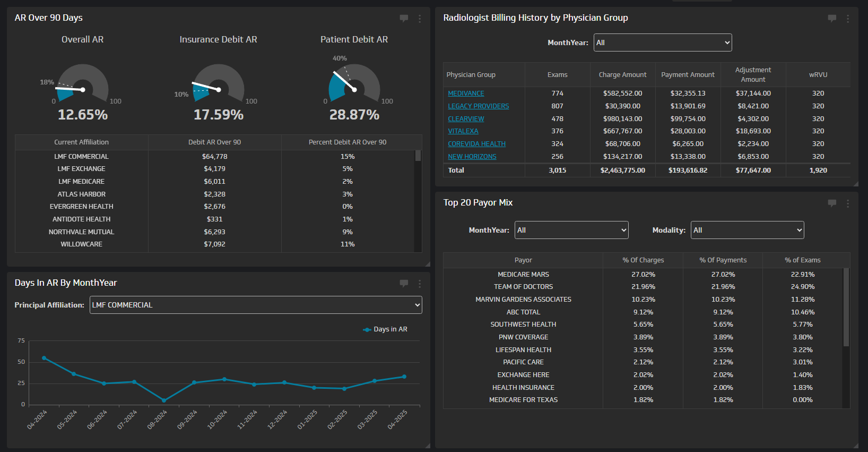This screenshot has width=868, height=452.
Task: Select the ANTIDOTE HEALTH affiliation row
Action: 215,219
